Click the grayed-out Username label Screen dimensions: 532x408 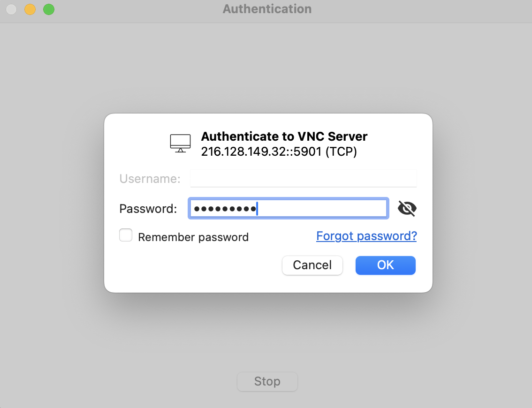click(x=150, y=179)
